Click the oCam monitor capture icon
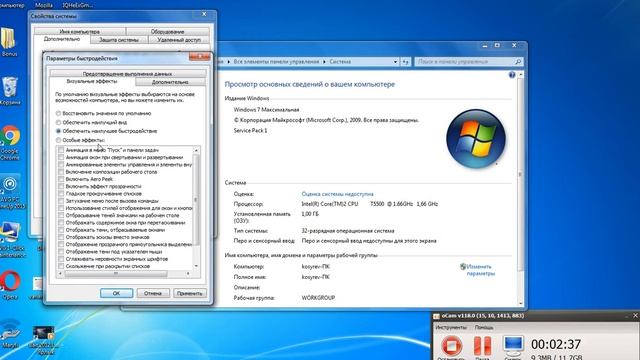This screenshot has height=360, width=640. click(513, 346)
